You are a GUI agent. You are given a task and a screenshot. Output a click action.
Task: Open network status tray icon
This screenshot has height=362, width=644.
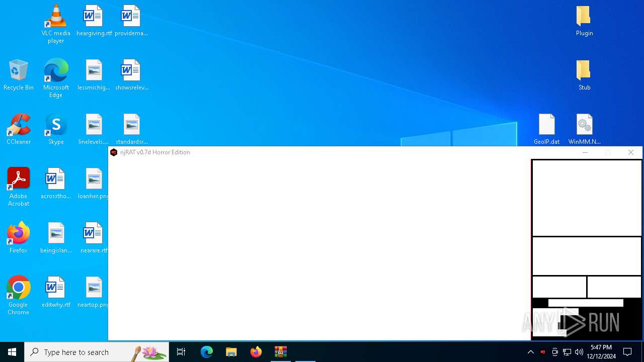pos(567,352)
